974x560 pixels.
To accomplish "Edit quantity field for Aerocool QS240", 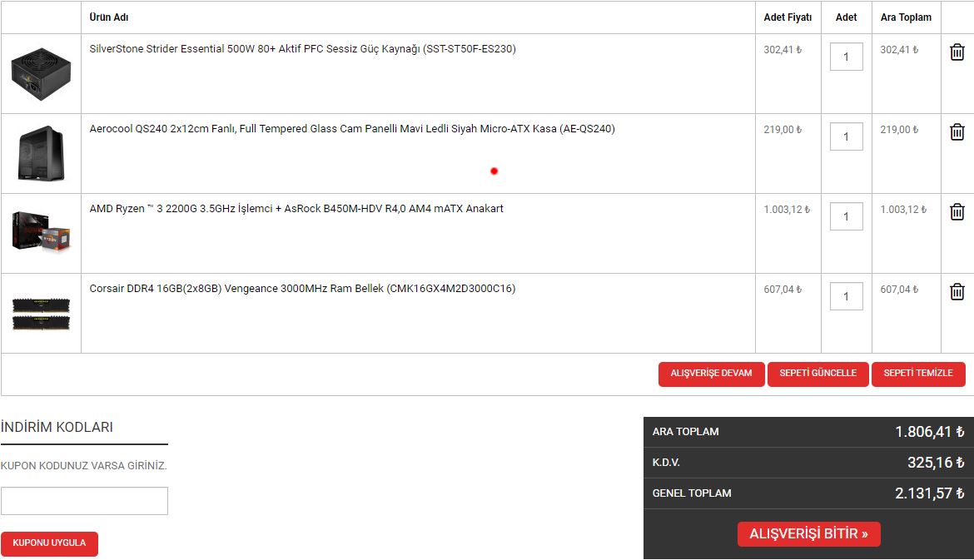I will point(846,136).
